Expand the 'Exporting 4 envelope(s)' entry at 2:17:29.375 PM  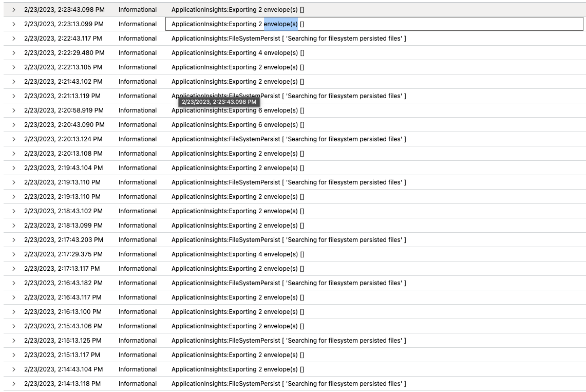[x=14, y=254]
